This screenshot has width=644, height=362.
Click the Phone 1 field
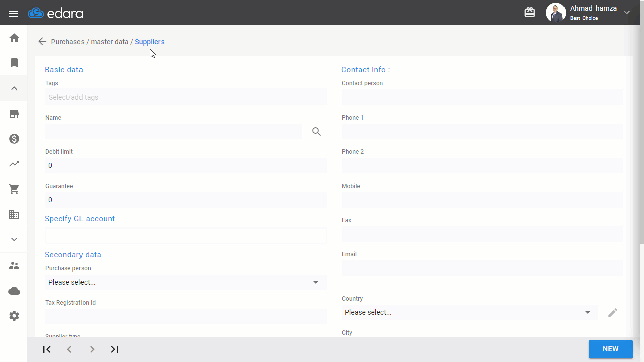(482, 131)
